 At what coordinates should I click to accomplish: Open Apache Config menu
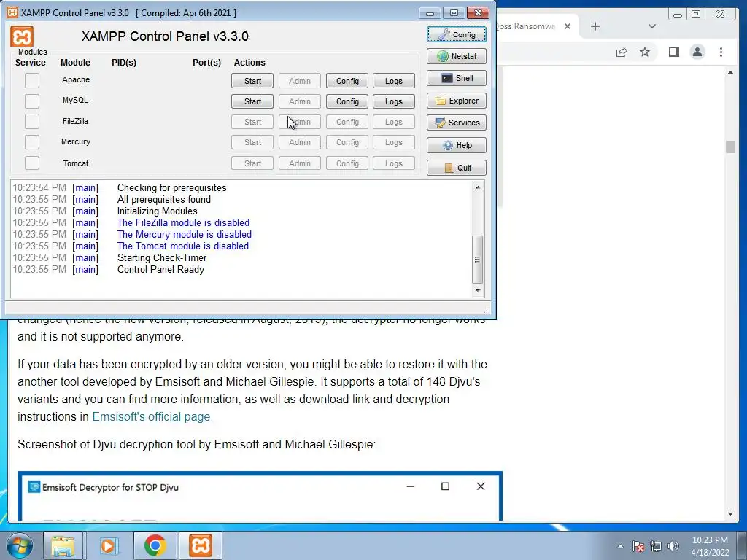tap(347, 81)
